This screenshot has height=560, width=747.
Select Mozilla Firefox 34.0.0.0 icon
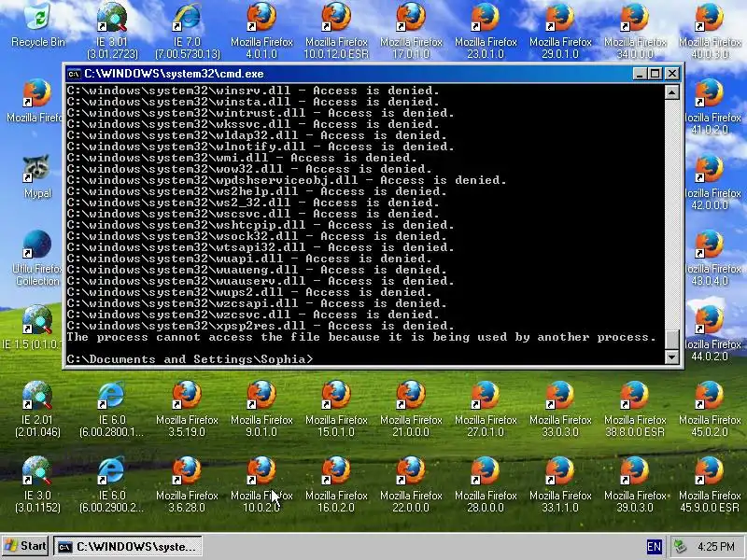(635, 31)
